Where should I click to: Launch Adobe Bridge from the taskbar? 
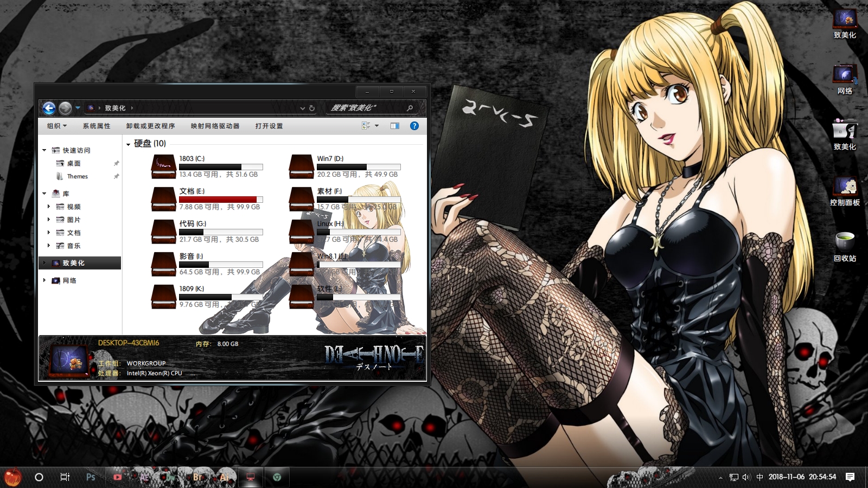coord(197,477)
